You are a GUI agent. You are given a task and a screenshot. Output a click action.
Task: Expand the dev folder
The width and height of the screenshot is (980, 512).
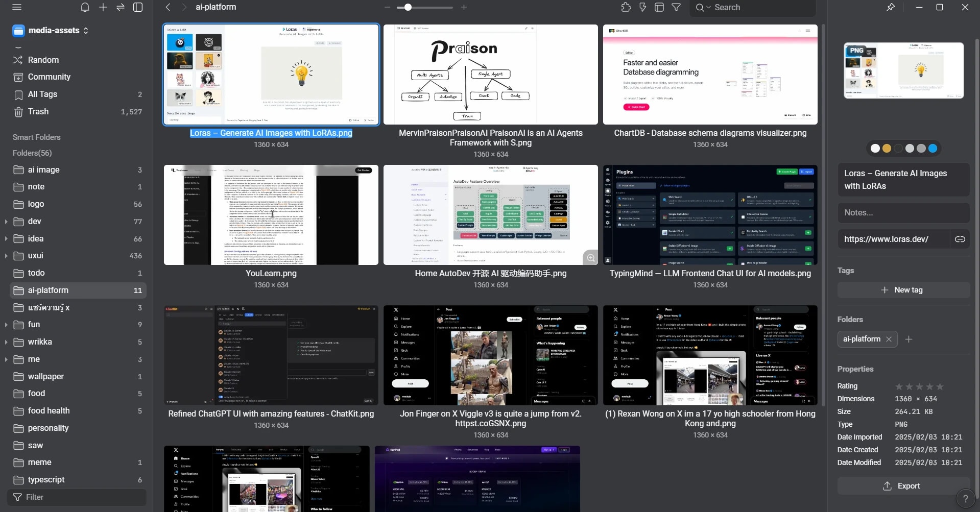(6, 222)
